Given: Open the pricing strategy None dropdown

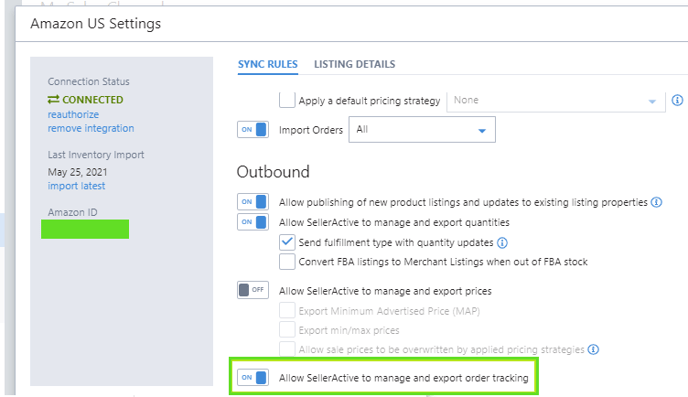Looking at the screenshot, I should (x=556, y=101).
